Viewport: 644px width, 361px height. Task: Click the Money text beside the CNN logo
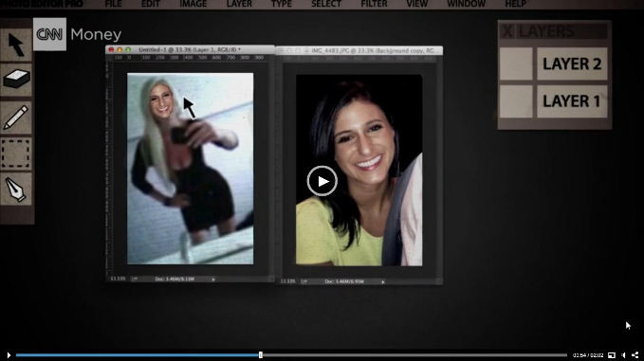pos(96,34)
